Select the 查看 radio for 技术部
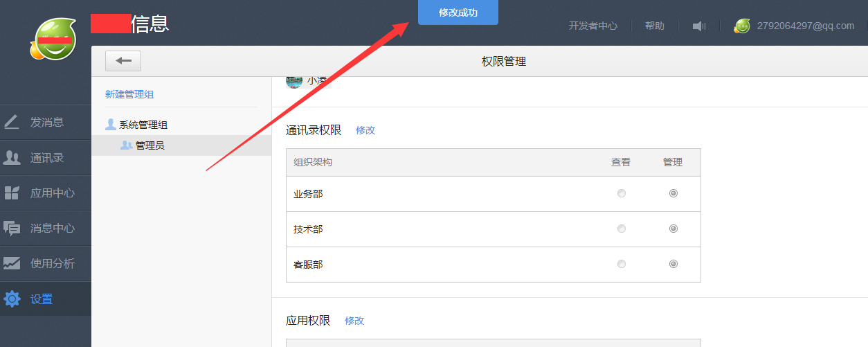 pos(622,229)
